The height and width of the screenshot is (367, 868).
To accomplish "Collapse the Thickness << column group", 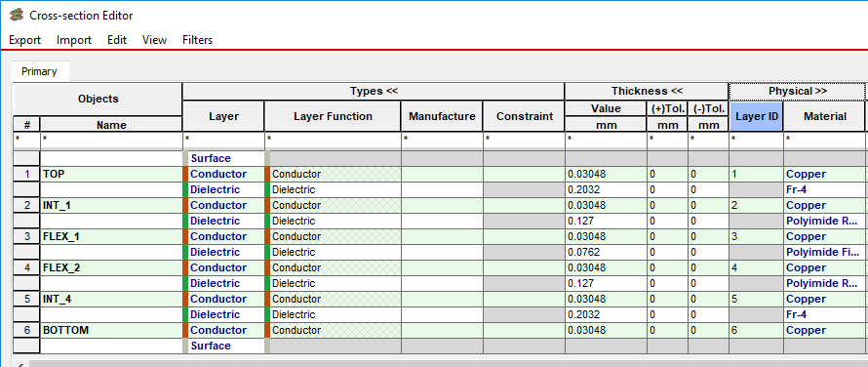I will tap(647, 92).
